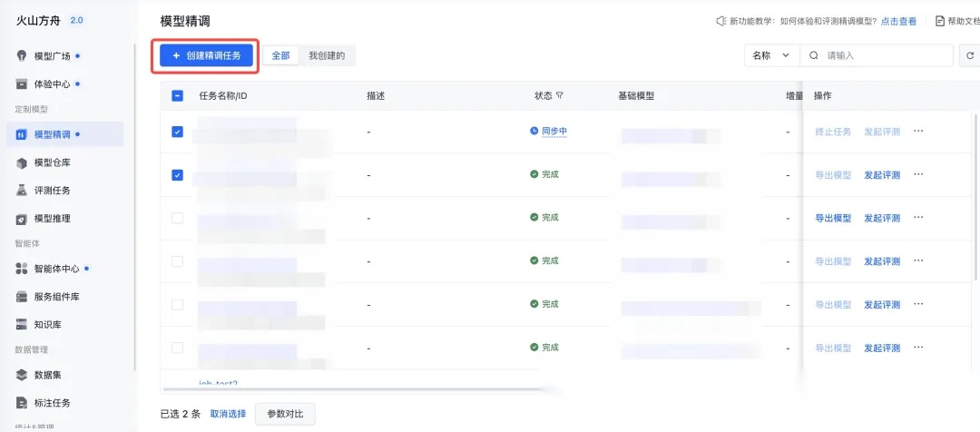This screenshot has width=980, height=432.
Task: Check the checkbox in the sixth task row
Action: click(x=178, y=348)
